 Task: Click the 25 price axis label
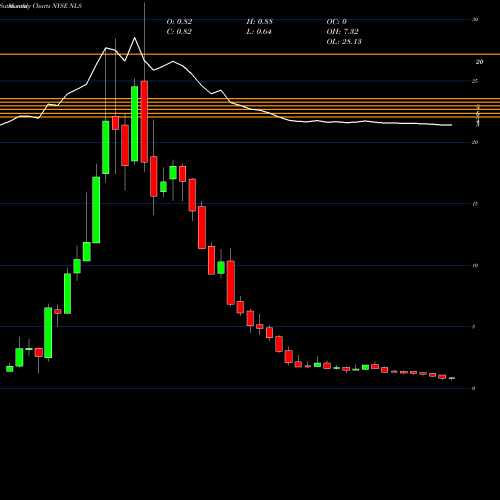tap(475, 81)
